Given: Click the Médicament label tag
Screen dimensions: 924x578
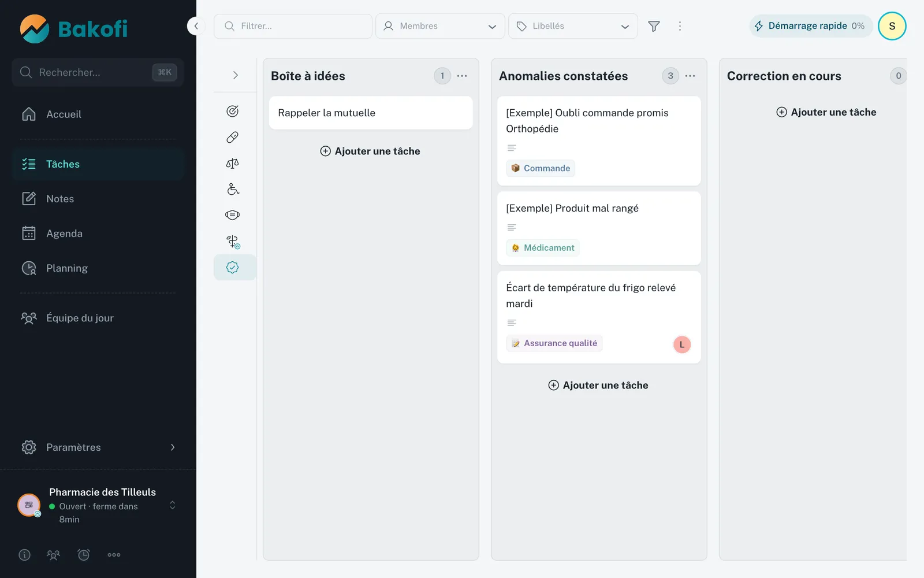Looking at the screenshot, I should tap(543, 248).
